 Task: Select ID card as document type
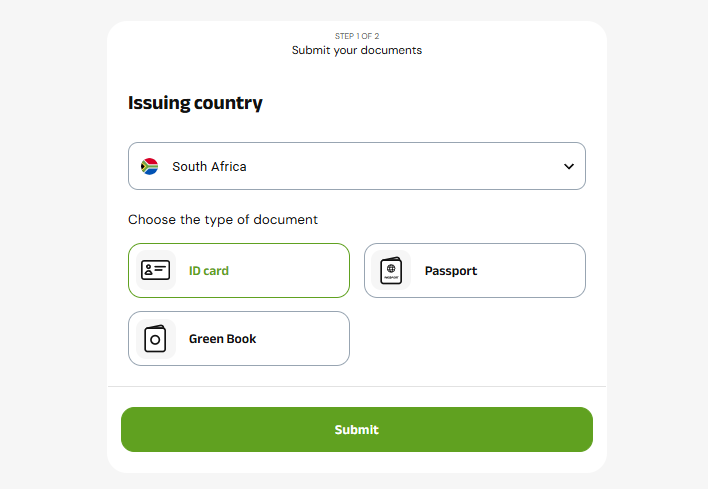coord(238,270)
